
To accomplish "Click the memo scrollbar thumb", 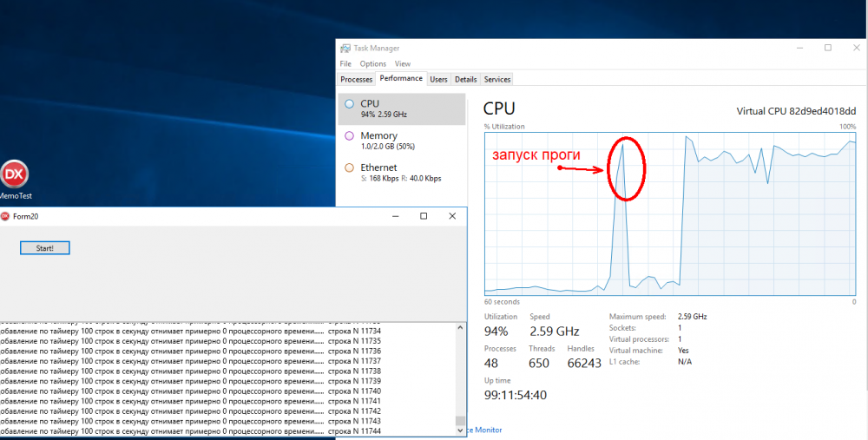I will click(460, 421).
